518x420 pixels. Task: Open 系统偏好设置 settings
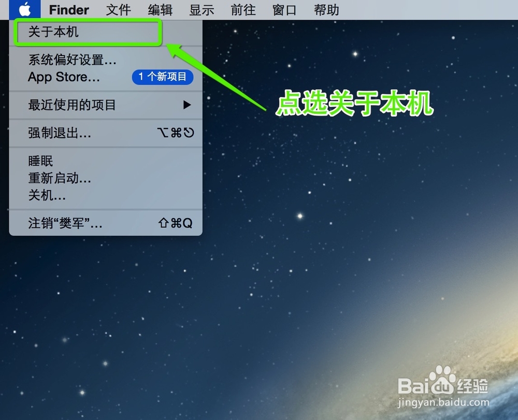73,61
